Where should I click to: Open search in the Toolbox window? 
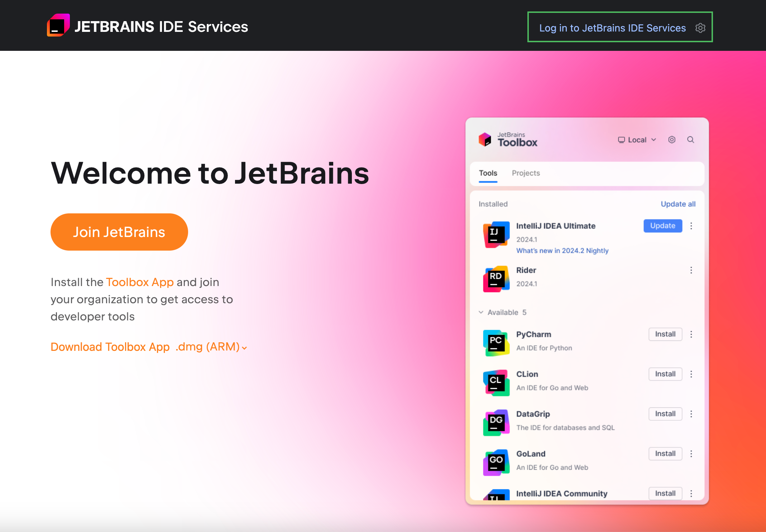(690, 140)
